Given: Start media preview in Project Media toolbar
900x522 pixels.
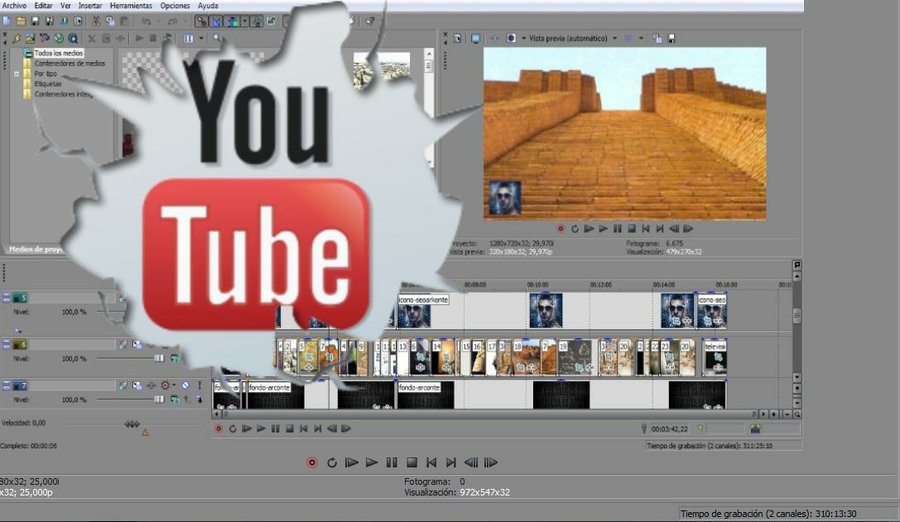Looking at the screenshot, I should click(139, 38).
